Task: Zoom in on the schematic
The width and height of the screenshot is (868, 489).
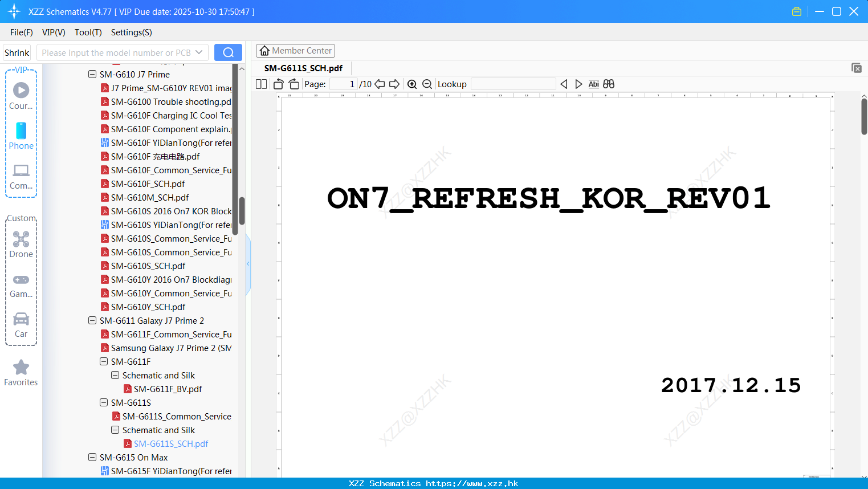Action: [412, 84]
